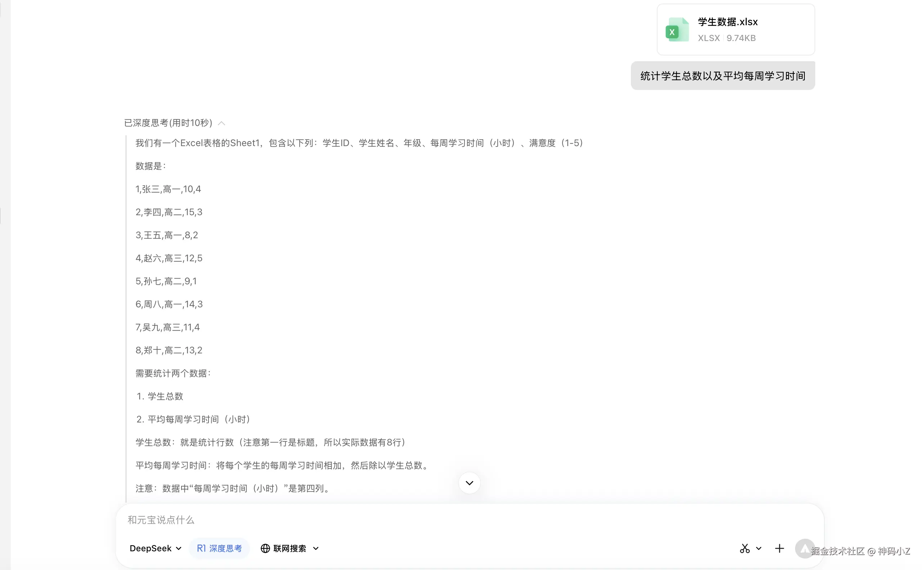Click the green Excel file icon
The width and height of the screenshot is (924, 570).
point(677,30)
